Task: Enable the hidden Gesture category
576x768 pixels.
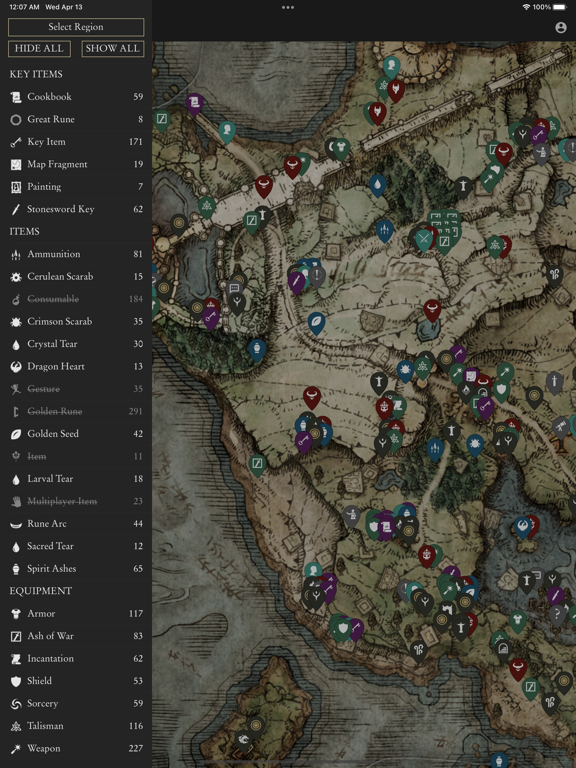Action: 76,389
